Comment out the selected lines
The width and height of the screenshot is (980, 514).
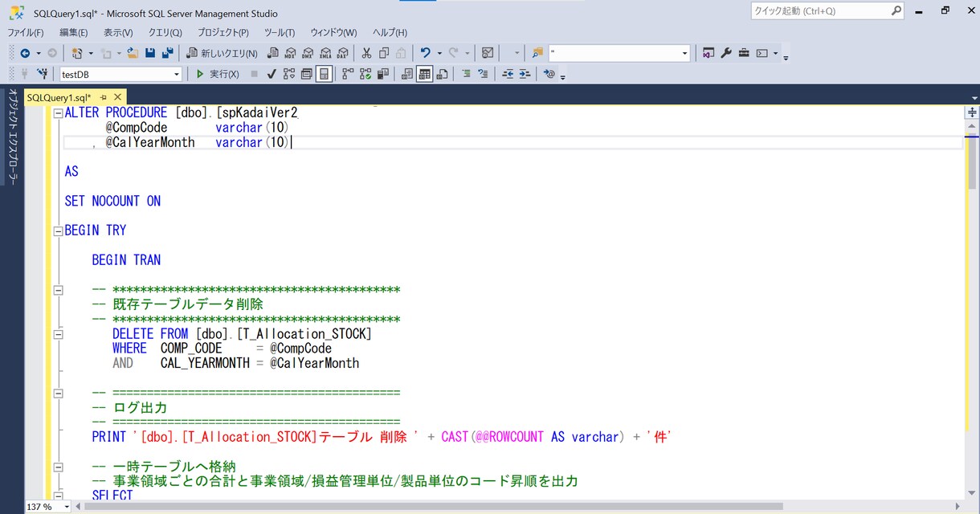tap(466, 74)
